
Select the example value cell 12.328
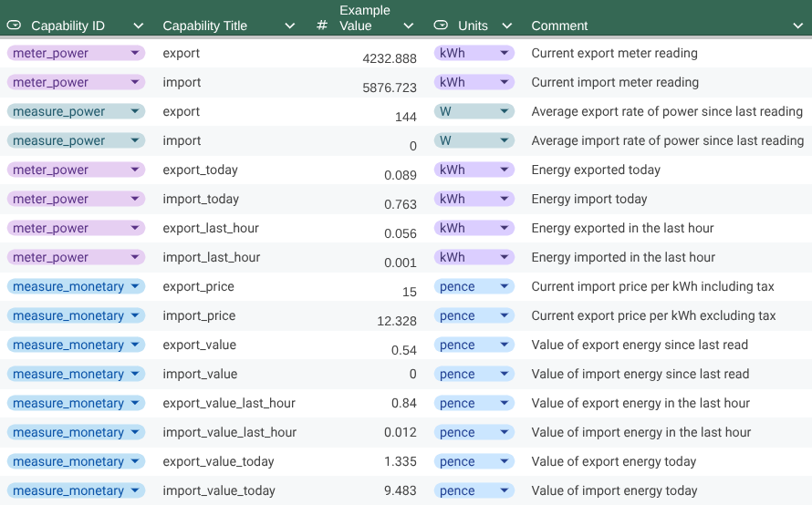pos(396,322)
